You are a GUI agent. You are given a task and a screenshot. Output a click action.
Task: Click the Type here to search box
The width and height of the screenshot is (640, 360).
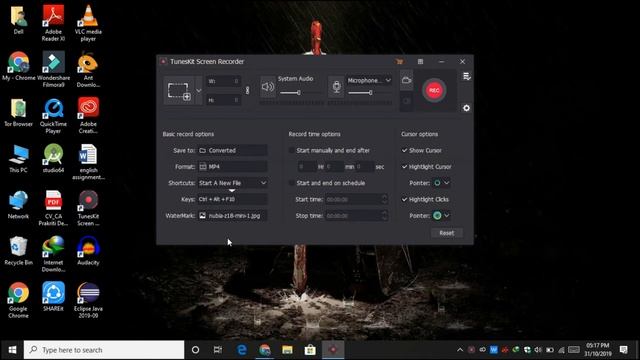coord(104,350)
